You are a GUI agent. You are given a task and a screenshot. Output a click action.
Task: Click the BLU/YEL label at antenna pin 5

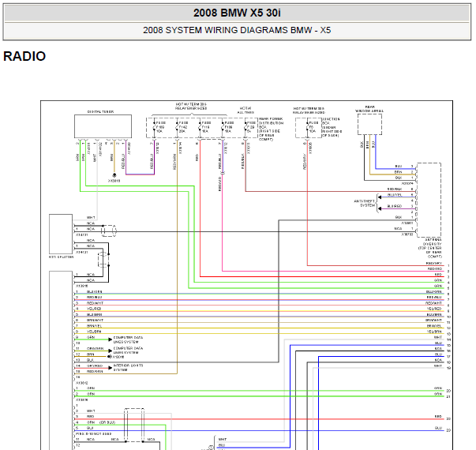point(395,195)
